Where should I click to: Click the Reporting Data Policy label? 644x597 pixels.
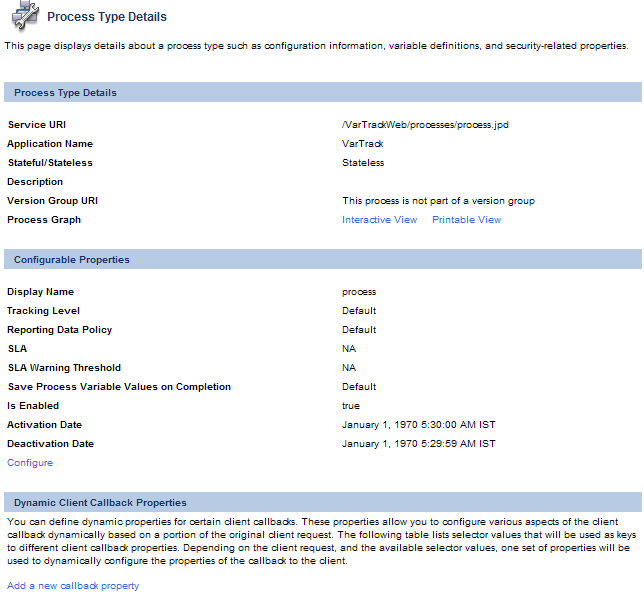point(60,330)
